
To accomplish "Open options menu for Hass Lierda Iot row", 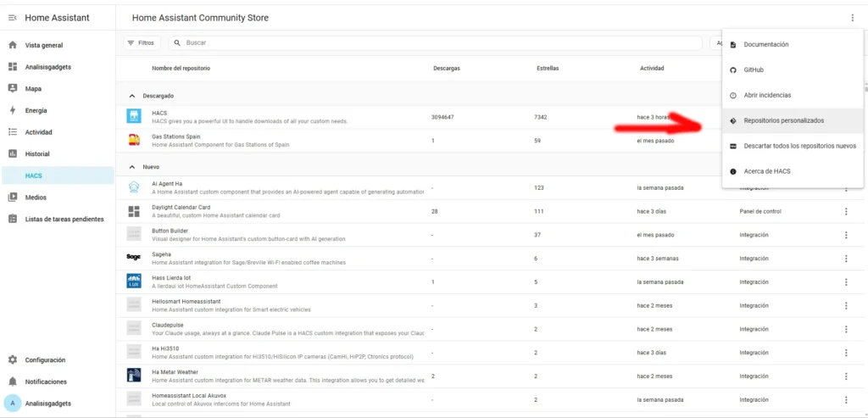I will [x=846, y=281].
